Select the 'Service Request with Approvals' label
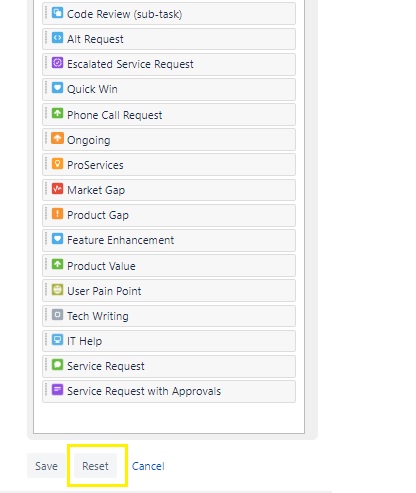This screenshot has width=416, height=493. [x=144, y=391]
